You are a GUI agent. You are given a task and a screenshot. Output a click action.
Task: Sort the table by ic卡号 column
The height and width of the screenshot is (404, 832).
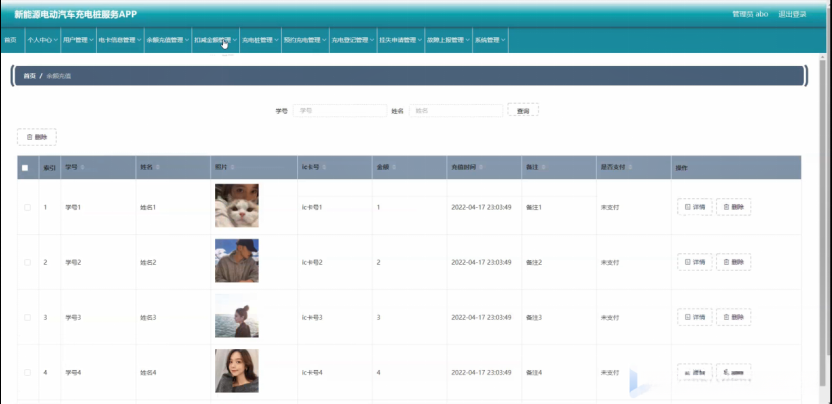tap(324, 167)
